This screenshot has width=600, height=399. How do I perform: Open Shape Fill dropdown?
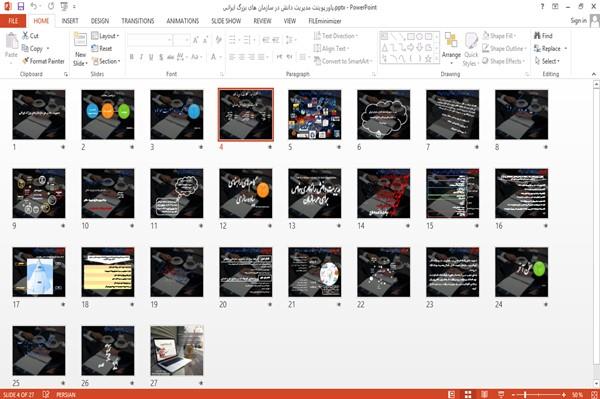499,36
